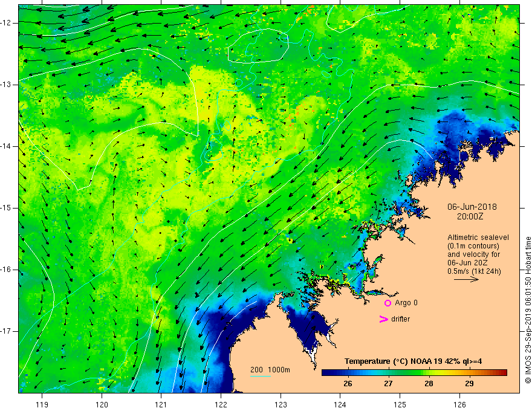Click the 125 longitude axis label
The image size is (532, 411).
pyautogui.click(x=400, y=404)
